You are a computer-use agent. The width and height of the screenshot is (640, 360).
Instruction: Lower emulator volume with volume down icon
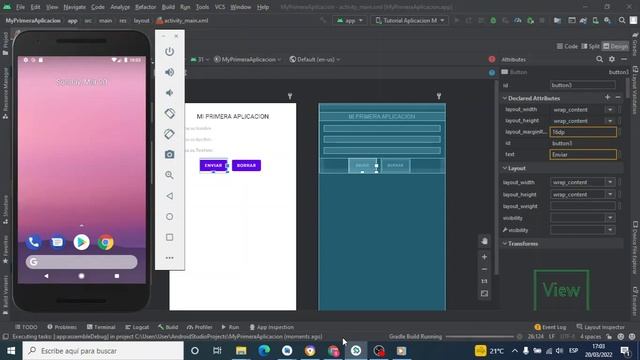coord(169,93)
